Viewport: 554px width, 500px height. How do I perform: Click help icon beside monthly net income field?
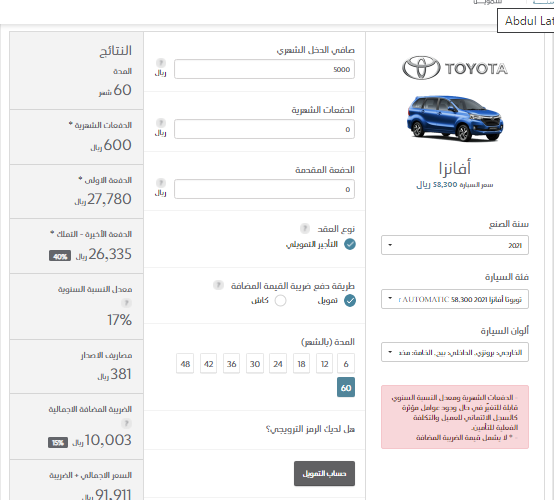tap(161, 63)
